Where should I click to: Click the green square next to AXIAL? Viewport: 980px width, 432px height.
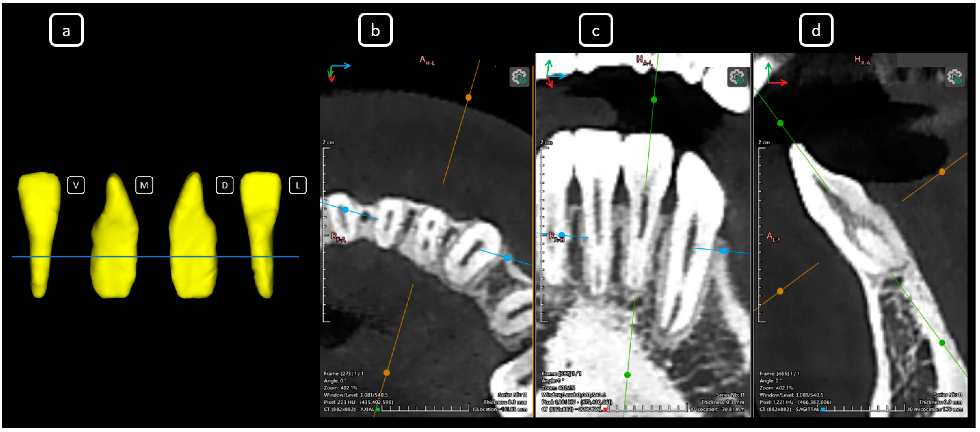[378, 409]
